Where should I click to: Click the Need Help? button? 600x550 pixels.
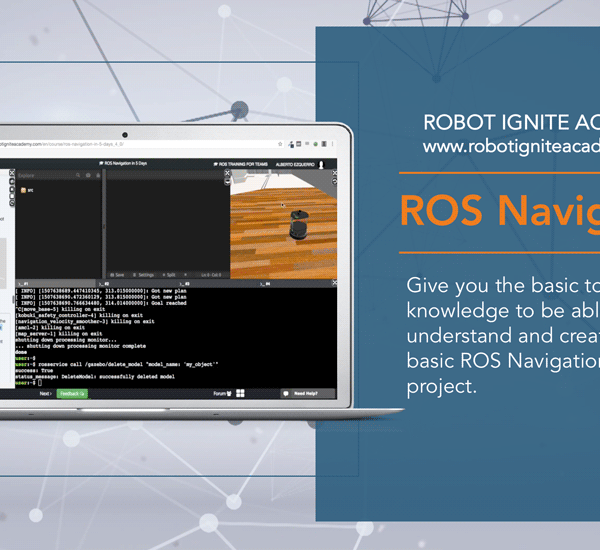[x=308, y=393]
